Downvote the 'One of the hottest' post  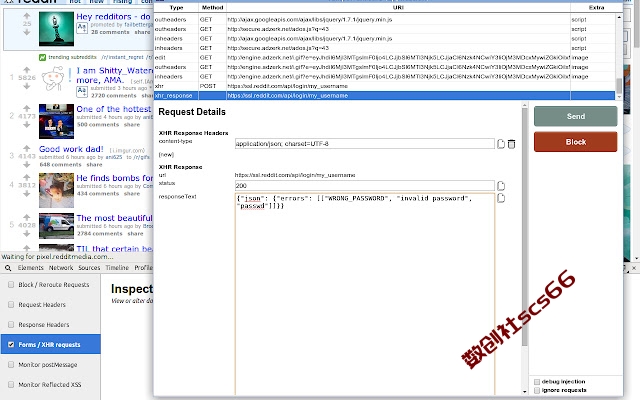click(x=27, y=124)
